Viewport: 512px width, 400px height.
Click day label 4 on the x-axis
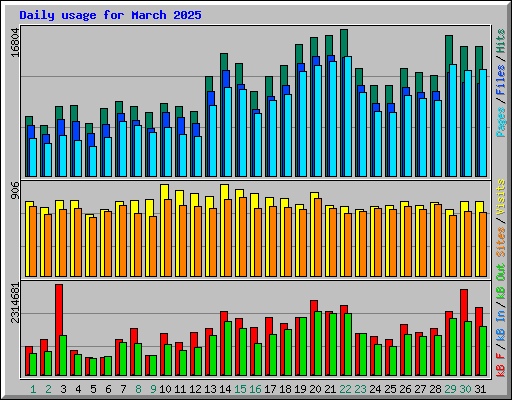[x=78, y=389]
